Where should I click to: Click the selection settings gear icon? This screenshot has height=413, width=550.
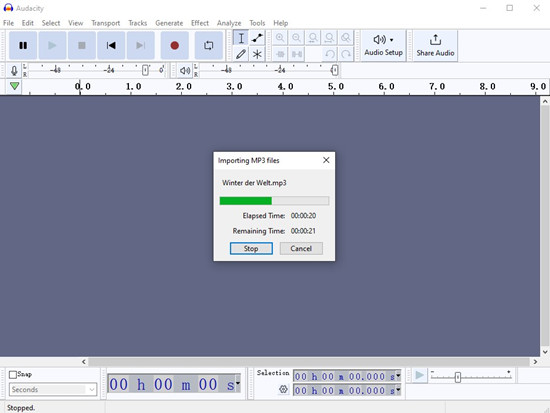[283, 389]
